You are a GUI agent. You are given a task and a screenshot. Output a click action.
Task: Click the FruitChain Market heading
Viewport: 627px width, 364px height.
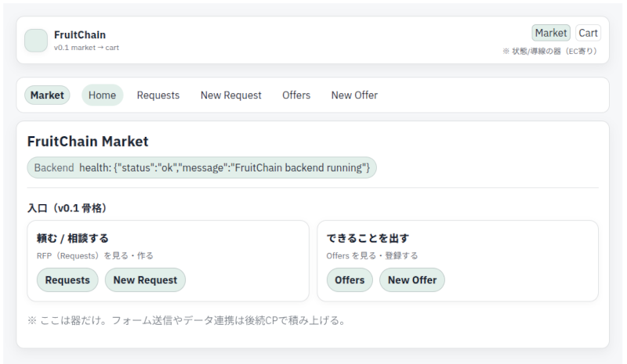pyautogui.click(x=88, y=142)
